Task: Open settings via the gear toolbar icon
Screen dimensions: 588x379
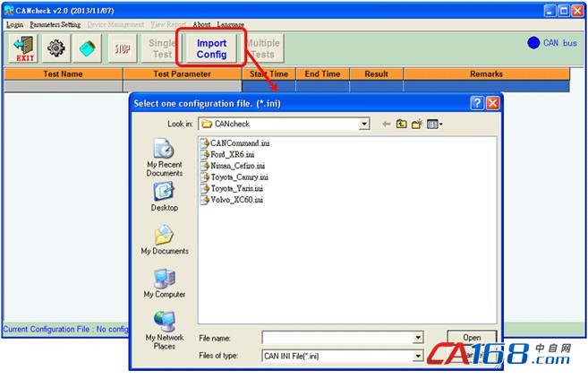Action: (55, 48)
